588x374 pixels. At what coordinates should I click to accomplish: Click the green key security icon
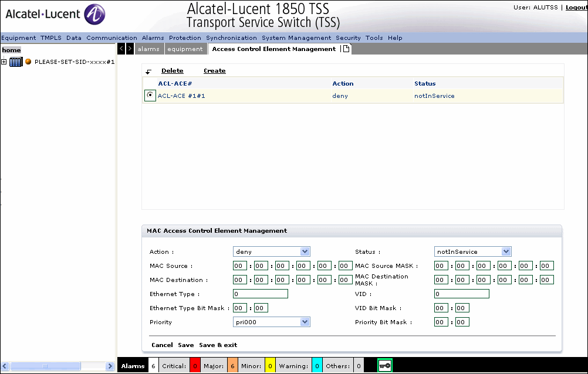pos(385,366)
